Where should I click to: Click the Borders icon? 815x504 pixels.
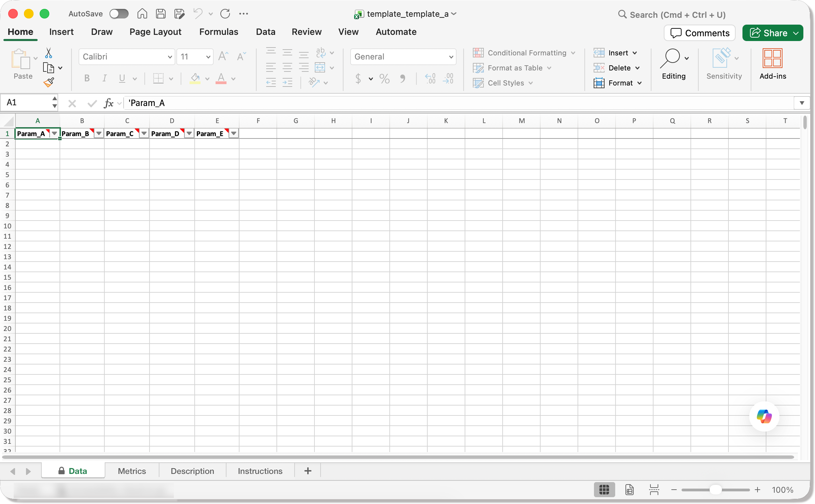pos(158,79)
